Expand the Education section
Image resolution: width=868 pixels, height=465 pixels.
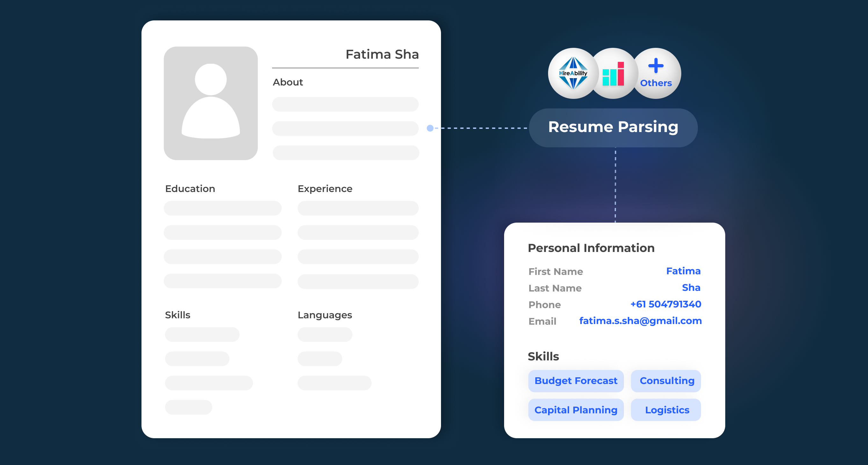pos(190,189)
